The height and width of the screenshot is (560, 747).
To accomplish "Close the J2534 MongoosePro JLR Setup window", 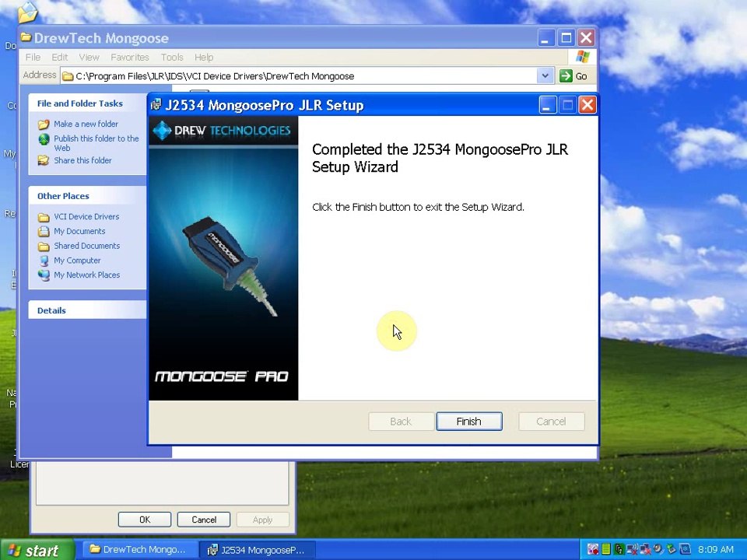I will [x=587, y=105].
